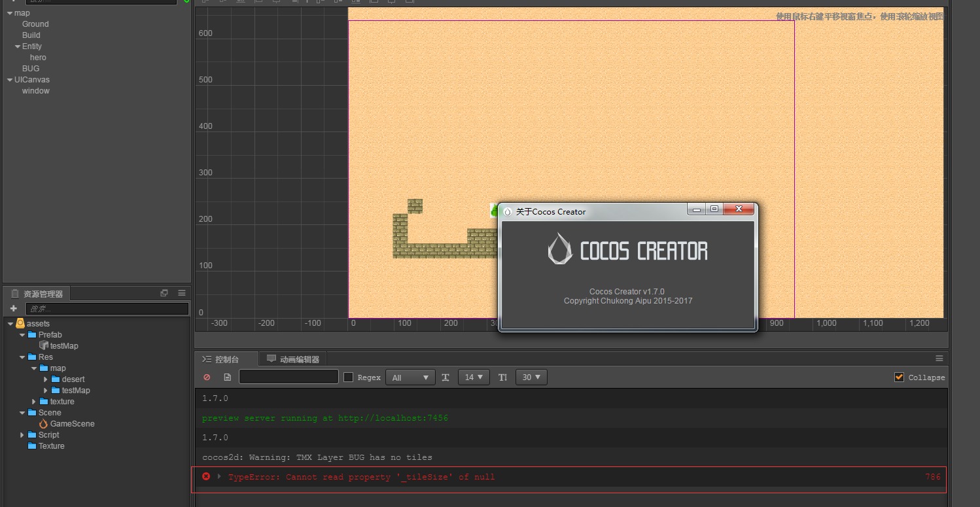The height and width of the screenshot is (507, 980).
Task: Collapse the assets root tree
Action: pos(10,323)
